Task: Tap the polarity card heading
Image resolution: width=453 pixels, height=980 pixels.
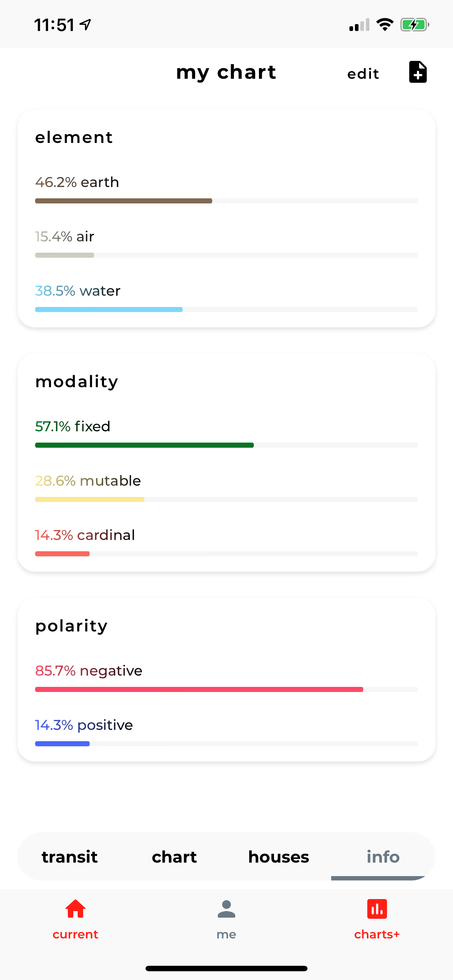Action: pos(71,626)
